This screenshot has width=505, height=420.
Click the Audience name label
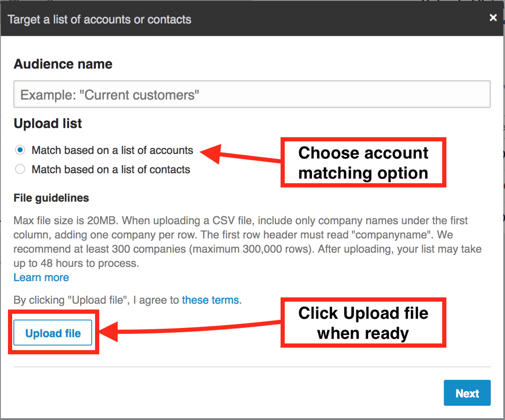coord(62,64)
